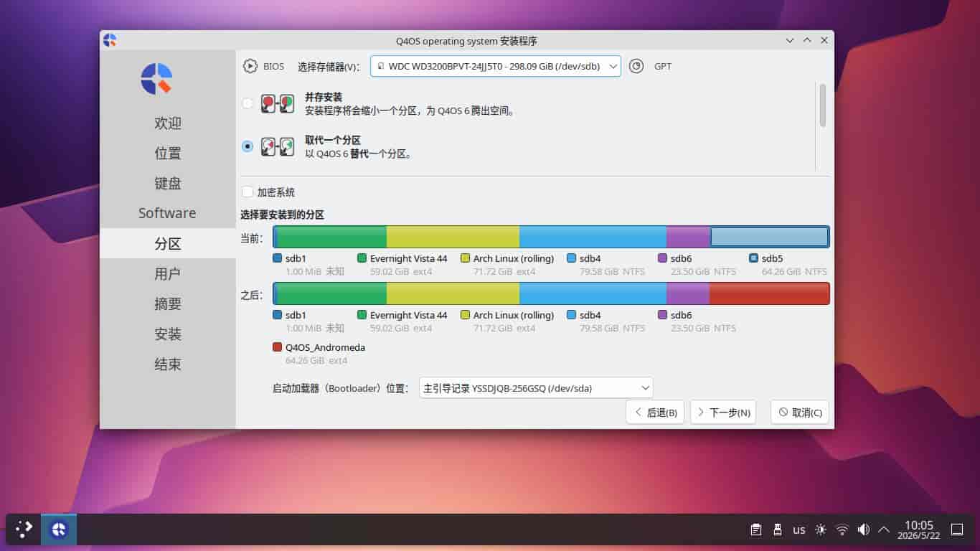This screenshot has height=551, width=980.
Task: Click the GPT partition table icon
Action: coord(636,66)
